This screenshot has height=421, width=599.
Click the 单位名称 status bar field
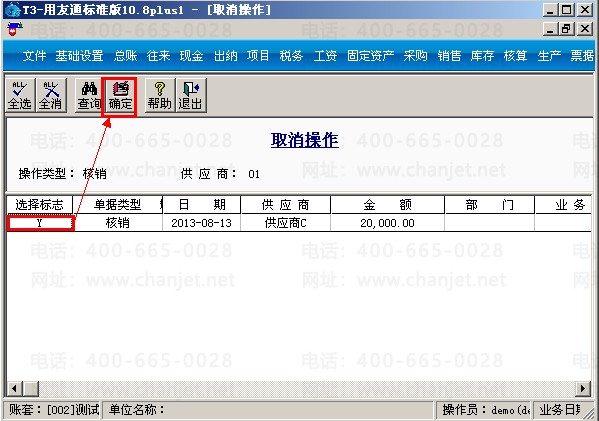[269, 410]
